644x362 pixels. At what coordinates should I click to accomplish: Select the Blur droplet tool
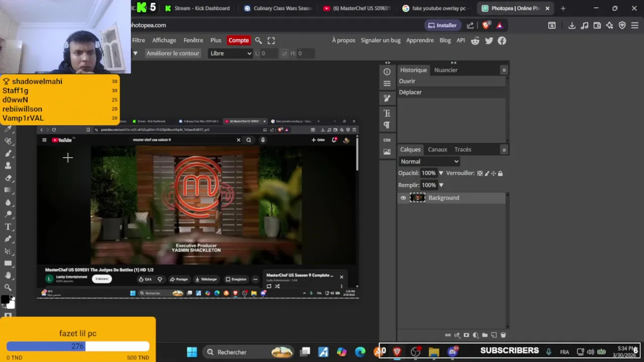(8, 202)
